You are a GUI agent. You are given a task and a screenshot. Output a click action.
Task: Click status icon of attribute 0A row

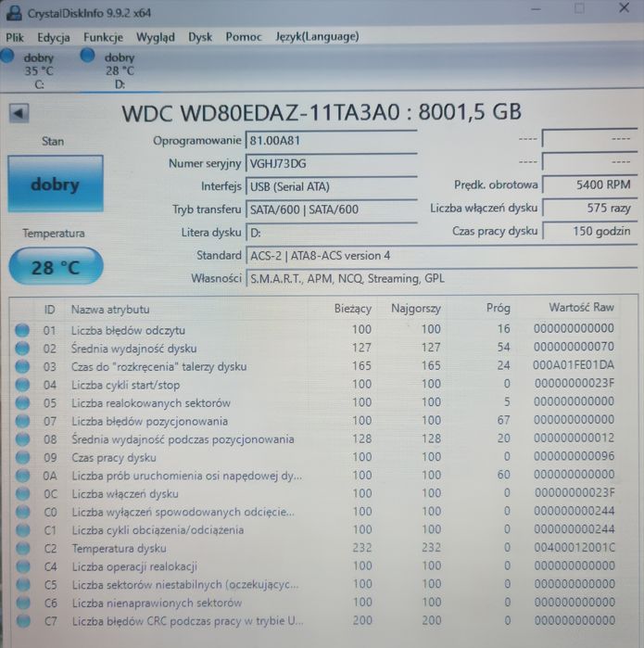tap(23, 476)
